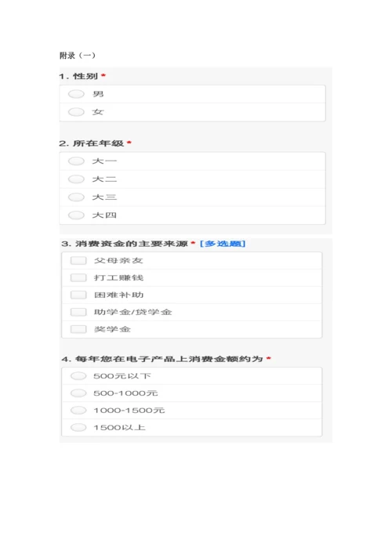
Task: Select the 男 radio button
Action: click(x=76, y=94)
